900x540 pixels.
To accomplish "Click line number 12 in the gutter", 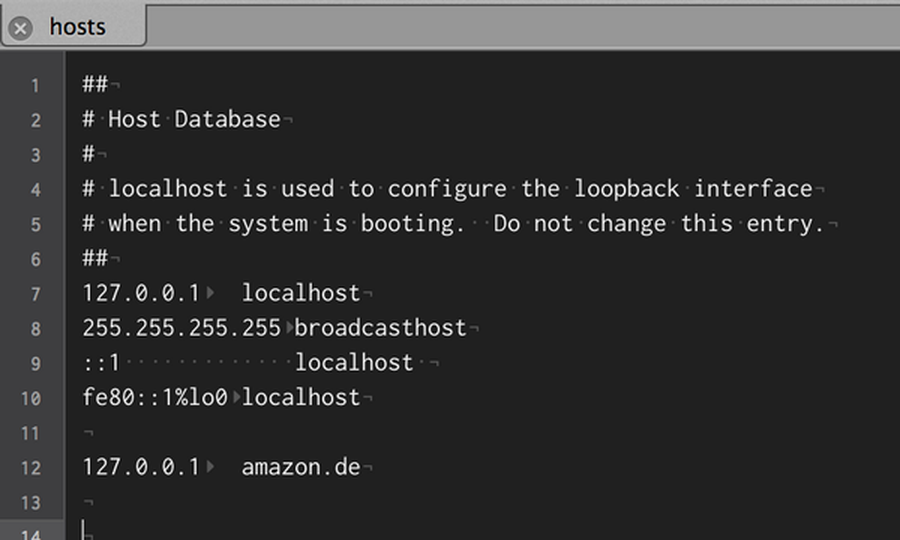I will coord(32,467).
